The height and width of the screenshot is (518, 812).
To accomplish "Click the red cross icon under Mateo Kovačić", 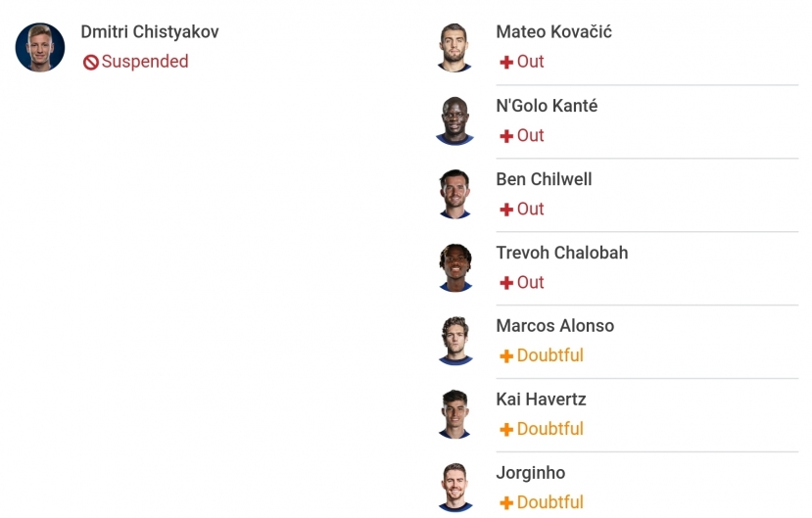I will [506, 62].
